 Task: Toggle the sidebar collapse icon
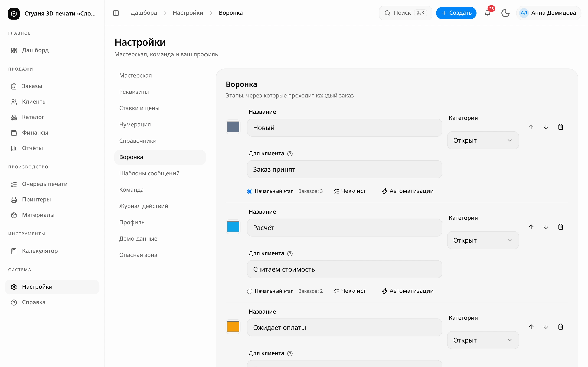tap(116, 13)
